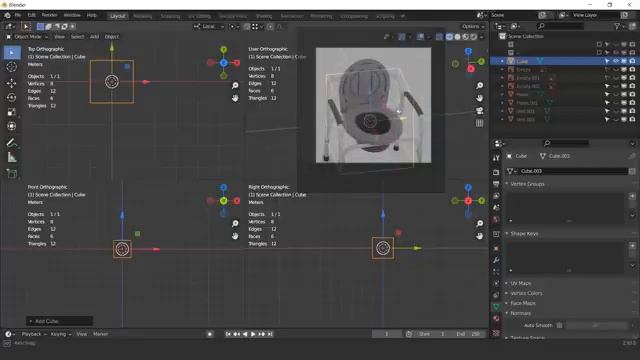Toggle selectable arrow for Cube row
Screen dimensions: 640x360
click(x=607, y=61)
